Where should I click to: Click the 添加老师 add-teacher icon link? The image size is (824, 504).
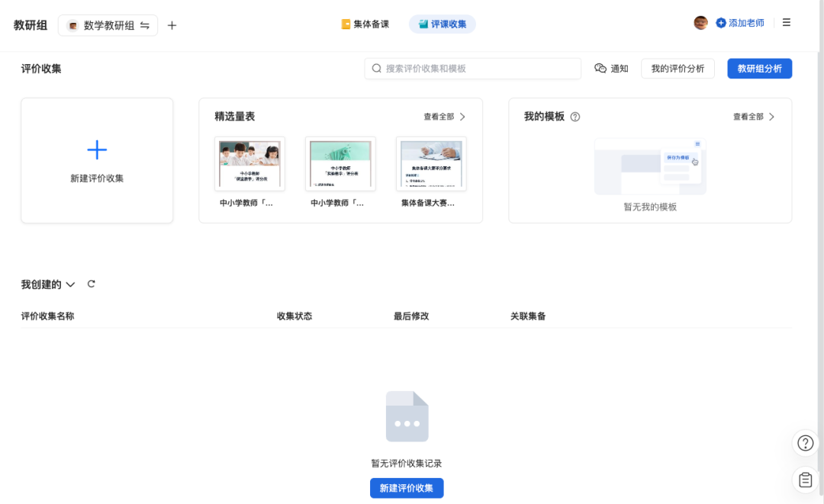(x=723, y=23)
